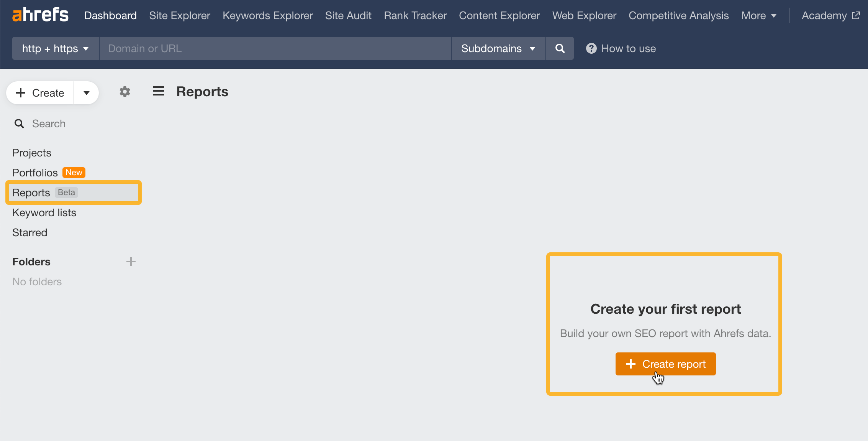Expand the Create button dropdown arrow
Image resolution: width=868 pixels, height=441 pixels.
(x=86, y=92)
